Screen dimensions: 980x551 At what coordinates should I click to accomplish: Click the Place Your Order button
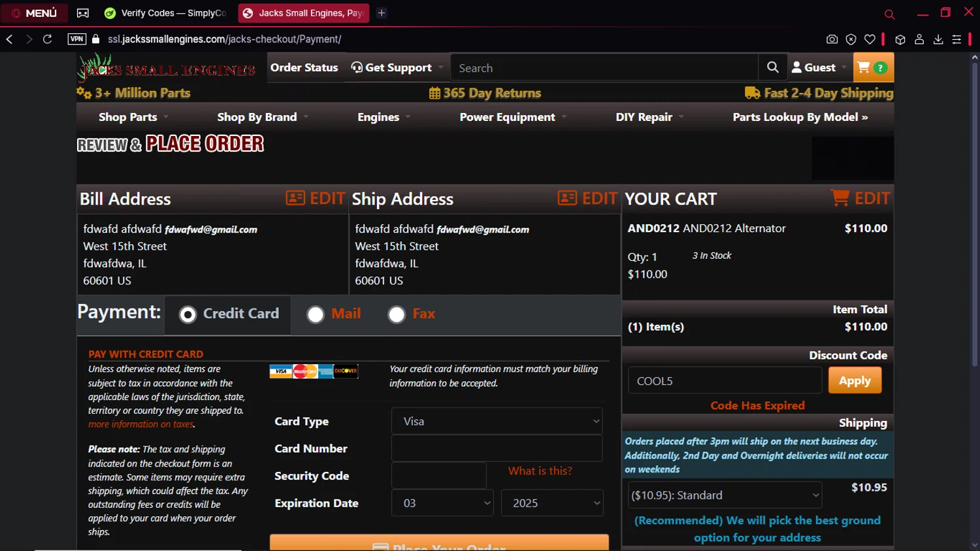[439, 543]
